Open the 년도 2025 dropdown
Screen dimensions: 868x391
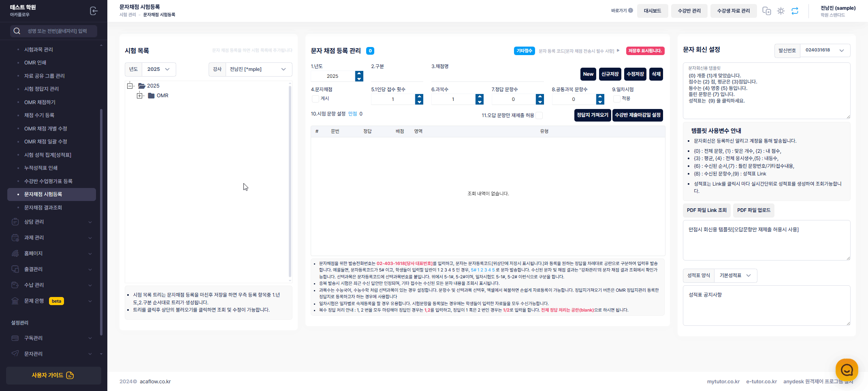[159, 69]
